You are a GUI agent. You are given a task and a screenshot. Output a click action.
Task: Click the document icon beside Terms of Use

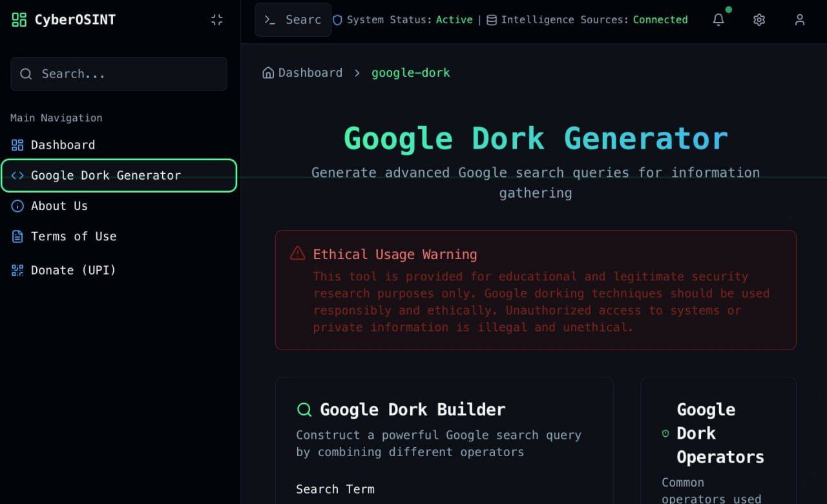click(17, 236)
